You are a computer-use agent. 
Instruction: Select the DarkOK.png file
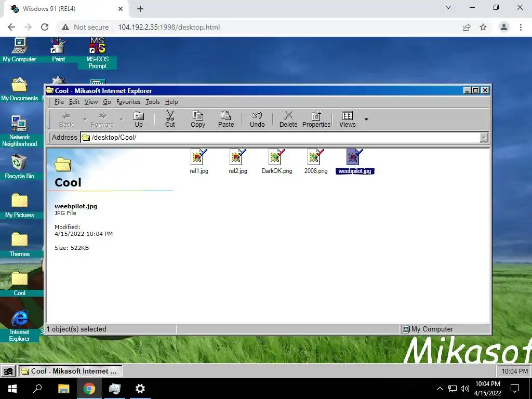277,162
